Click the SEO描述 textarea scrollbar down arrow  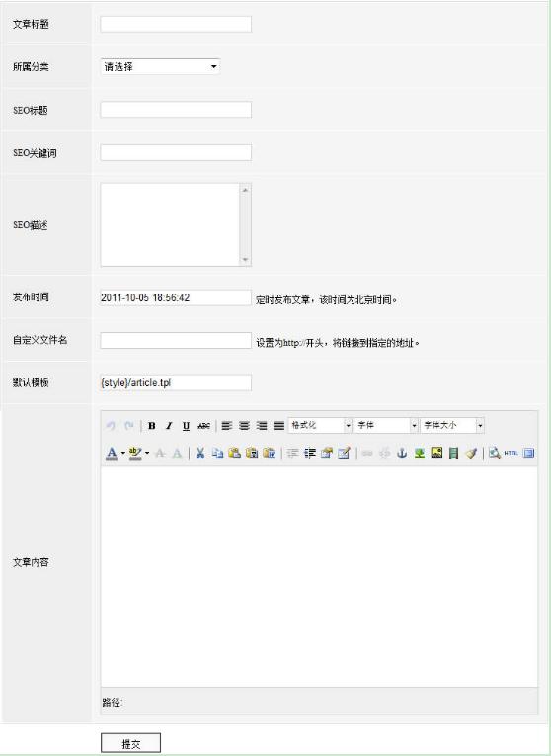(245, 260)
